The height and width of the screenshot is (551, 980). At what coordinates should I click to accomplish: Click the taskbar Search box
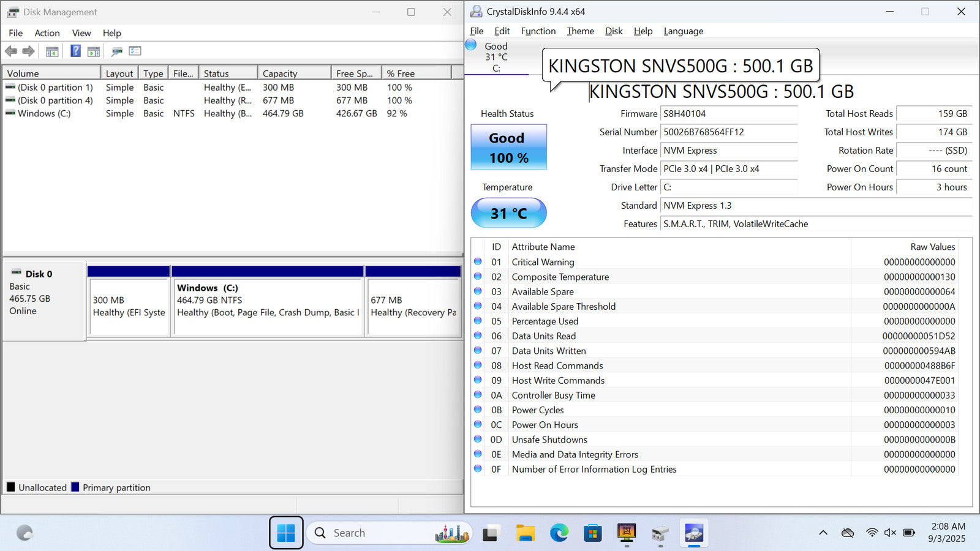[x=390, y=533]
